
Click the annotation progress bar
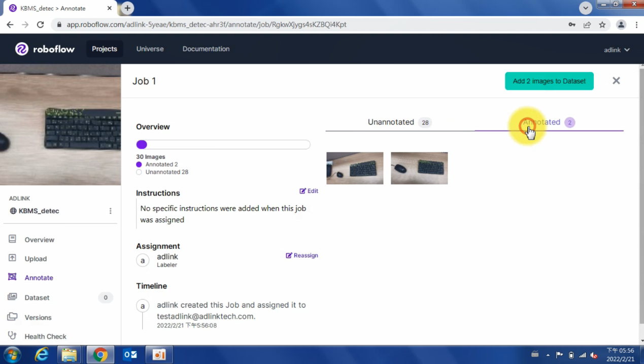(x=223, y=145)
